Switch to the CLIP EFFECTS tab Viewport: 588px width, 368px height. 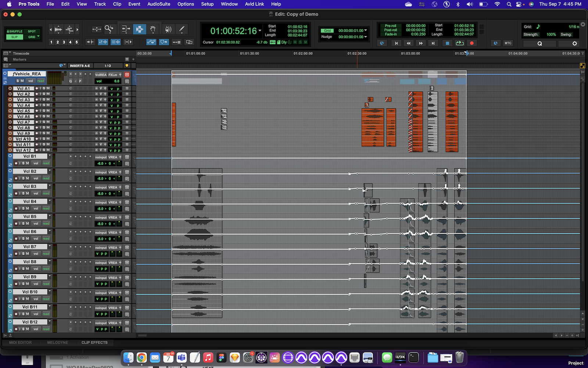[94, 342]
